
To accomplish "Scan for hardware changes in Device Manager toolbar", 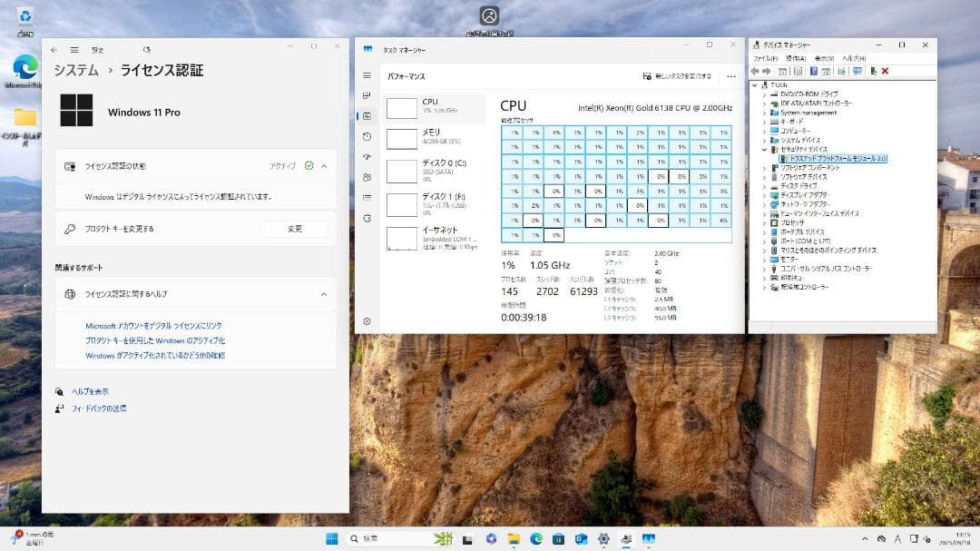I will click(857, 71).
